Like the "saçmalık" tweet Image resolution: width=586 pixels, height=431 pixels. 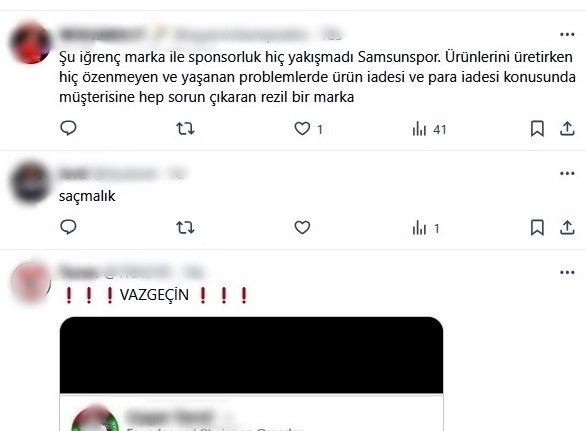[x=302, y=227]
